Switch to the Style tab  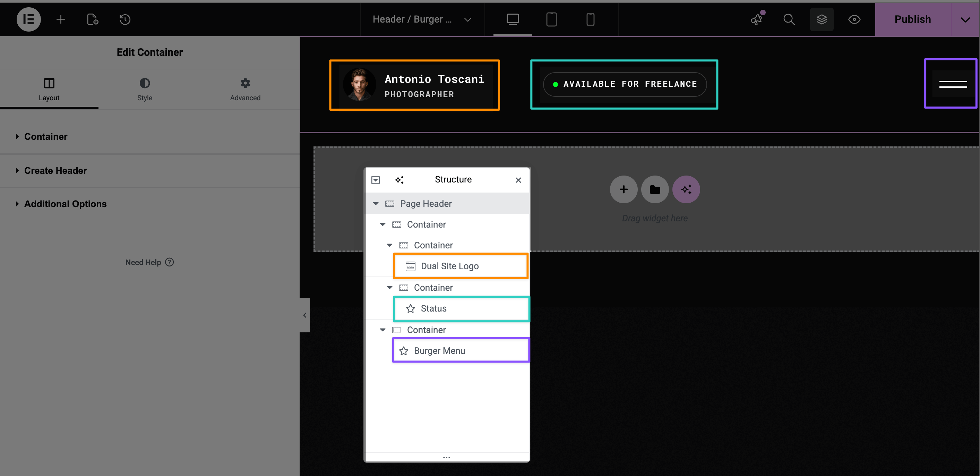click(x=145, y=90)
